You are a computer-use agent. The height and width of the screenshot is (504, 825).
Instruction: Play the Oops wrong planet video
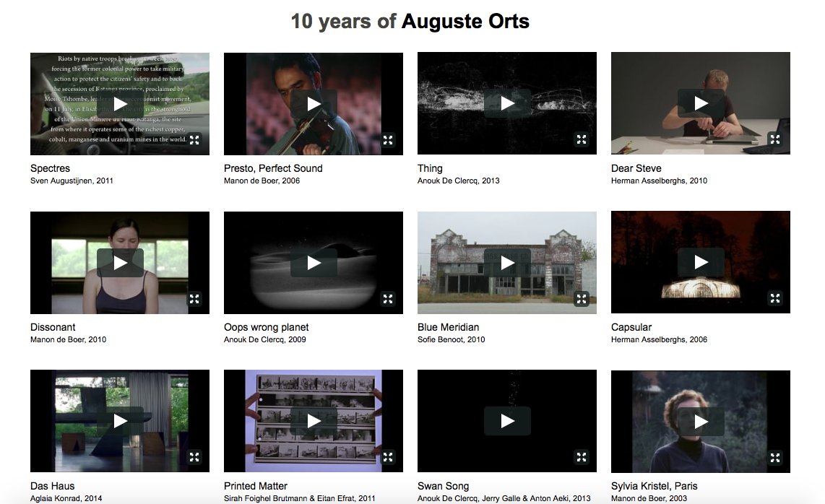coord(314,263)
